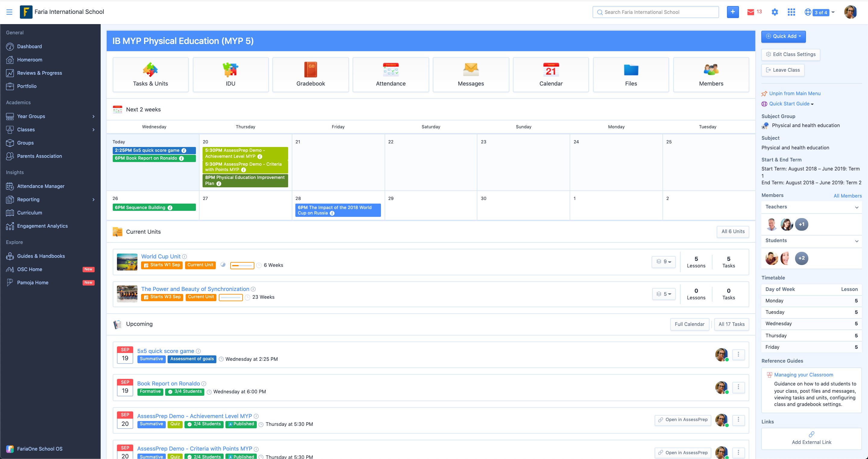Open the apps grid launcher icon

(x=791, y=12)
